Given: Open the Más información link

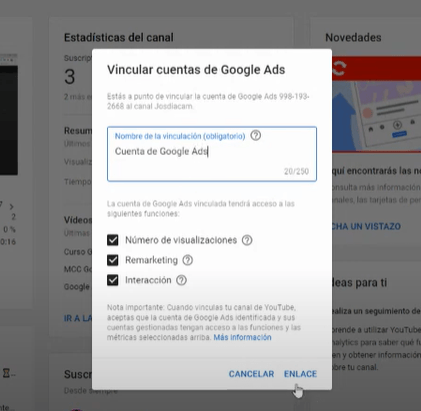Looking at the screenshot, I should pyautogui.click(x=242, y=337).
